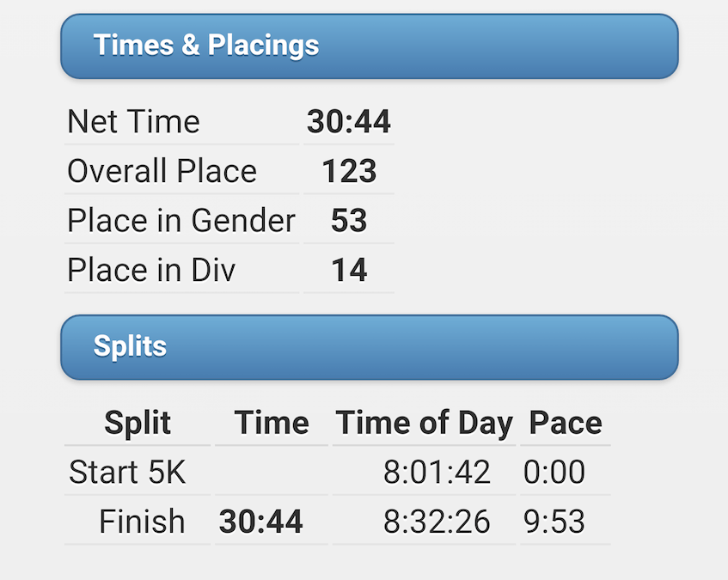Select the gender place value 53
The width and height of the screenshot is (728, 580).
349,221
